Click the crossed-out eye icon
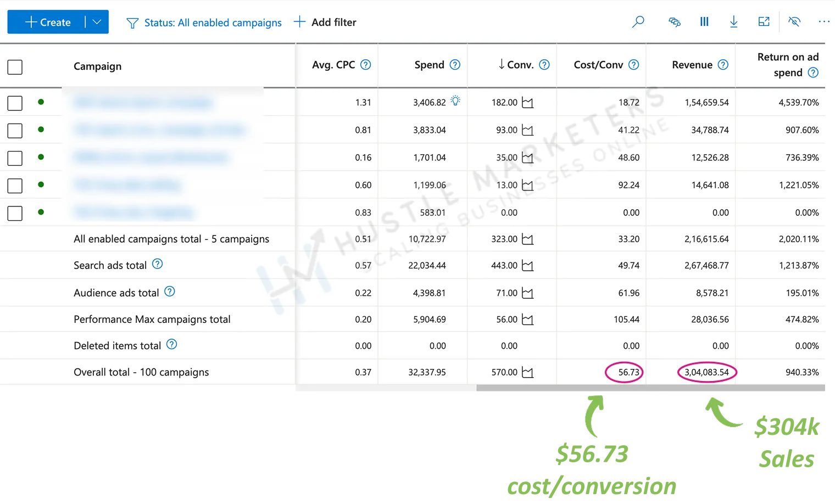 pyautogui.click(x=794, y=22)
